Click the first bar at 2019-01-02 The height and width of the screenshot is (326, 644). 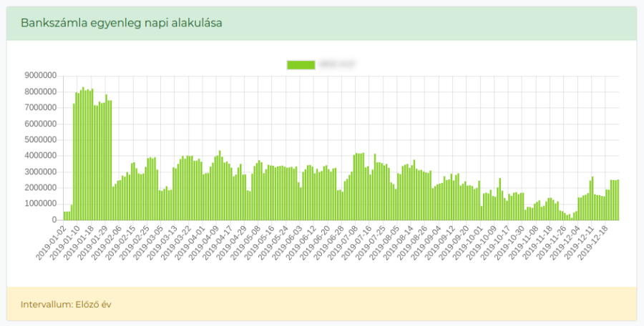click(x=64, y=216)
